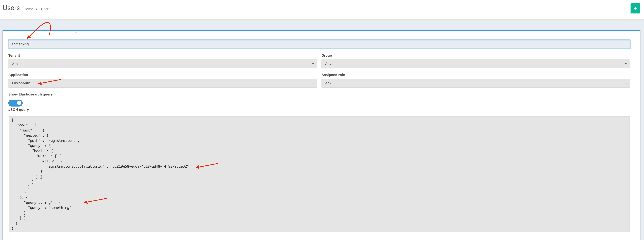Viewport: 644px width, 240px height.
Task: Click the registrations.applicationId line in the JSON
Action: (x=117, y=166)
